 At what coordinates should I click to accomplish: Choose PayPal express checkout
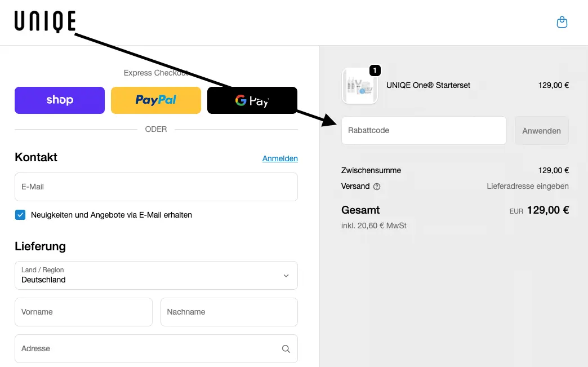pyautogui.click(x=156, y=100)
